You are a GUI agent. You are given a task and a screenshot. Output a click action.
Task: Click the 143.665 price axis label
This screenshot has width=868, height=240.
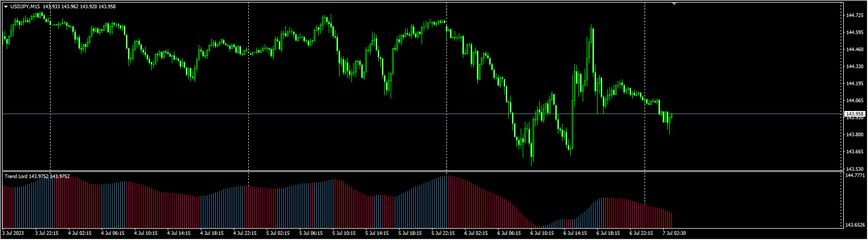[x=855, y=152]
